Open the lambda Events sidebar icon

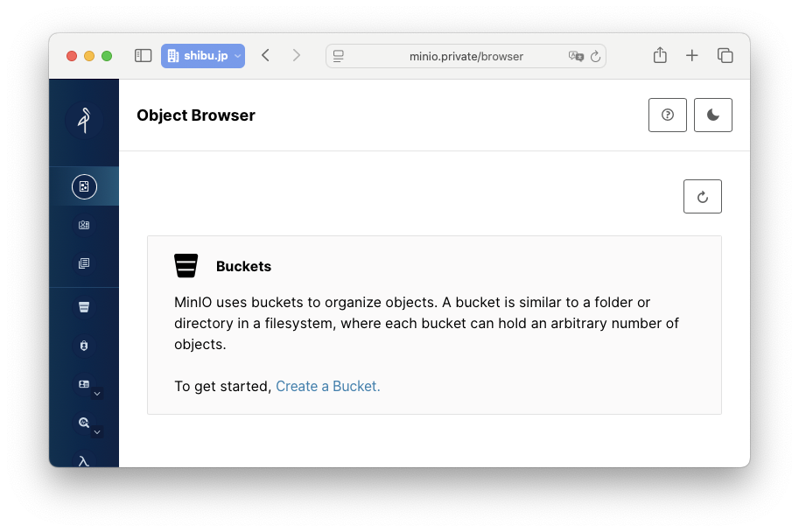(x=84, y=460)
